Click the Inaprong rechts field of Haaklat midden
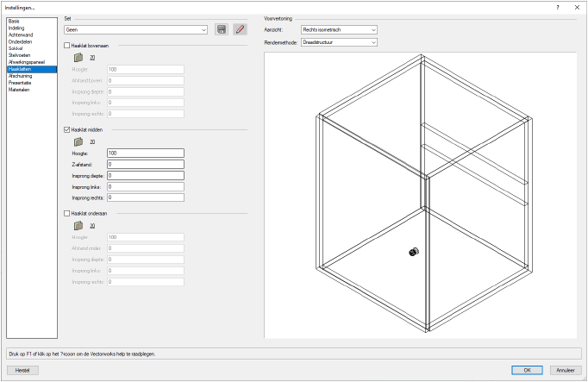This screenshot has height=382, width=588. point(146,197)
